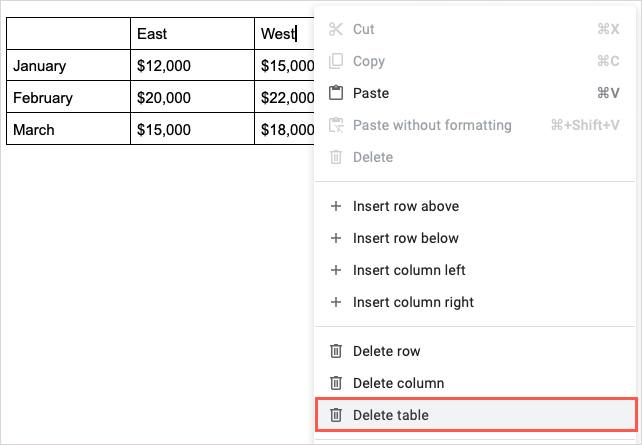This screenshot has height=445, width=642.
Task: Click the $12,000 table cell
Action: 192,66
